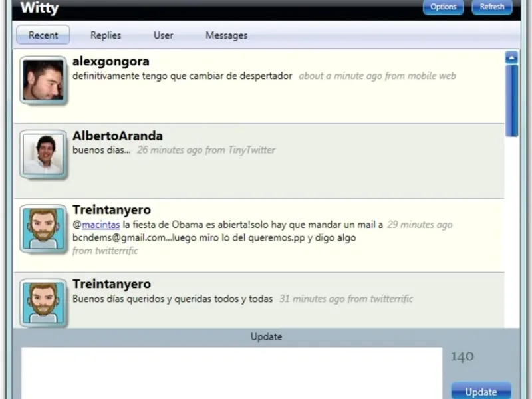Click the 140 character counter
Screen dimensions: 532x399
click(462, 356)
